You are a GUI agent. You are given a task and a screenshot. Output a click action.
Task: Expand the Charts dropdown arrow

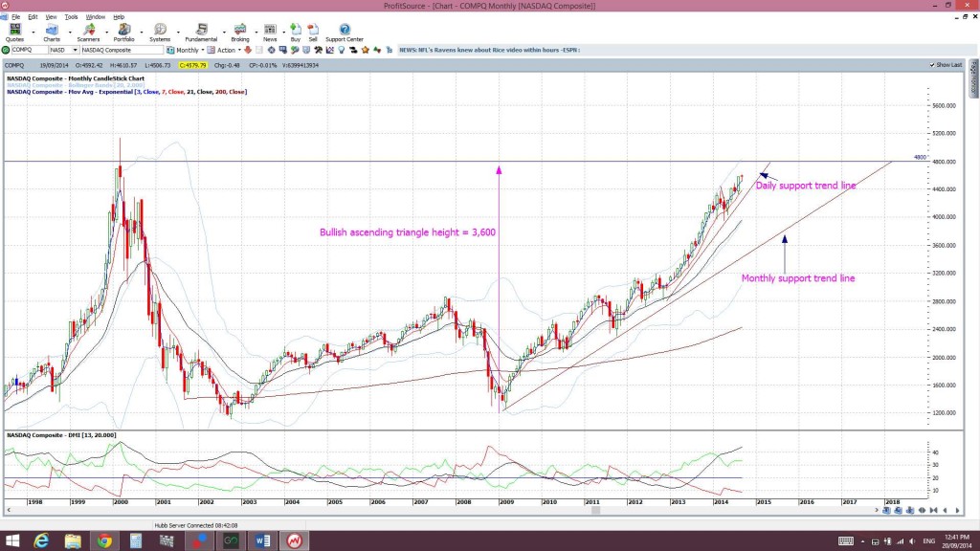pos(70,32)
